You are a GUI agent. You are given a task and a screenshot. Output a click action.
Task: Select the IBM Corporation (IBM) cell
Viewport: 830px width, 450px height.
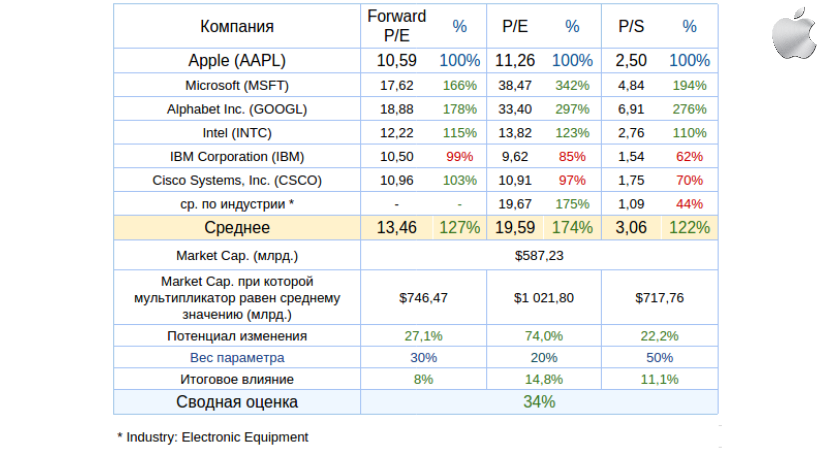pos(237,157)
